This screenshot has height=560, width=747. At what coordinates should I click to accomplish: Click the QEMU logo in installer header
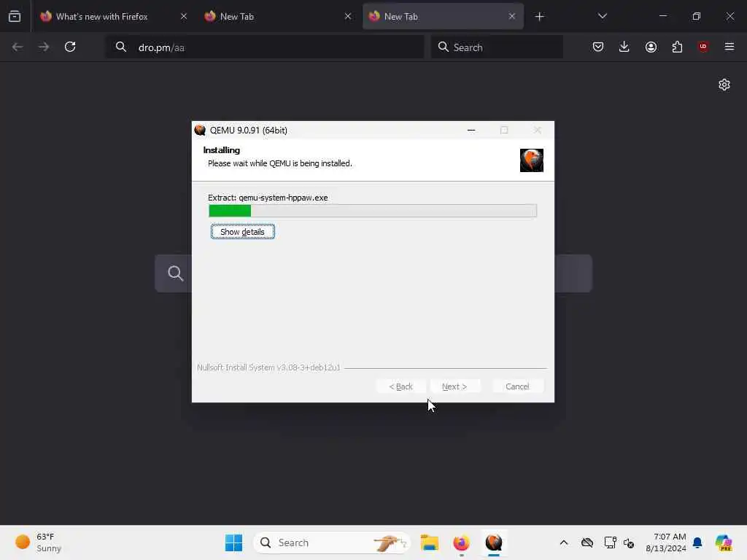531,160
